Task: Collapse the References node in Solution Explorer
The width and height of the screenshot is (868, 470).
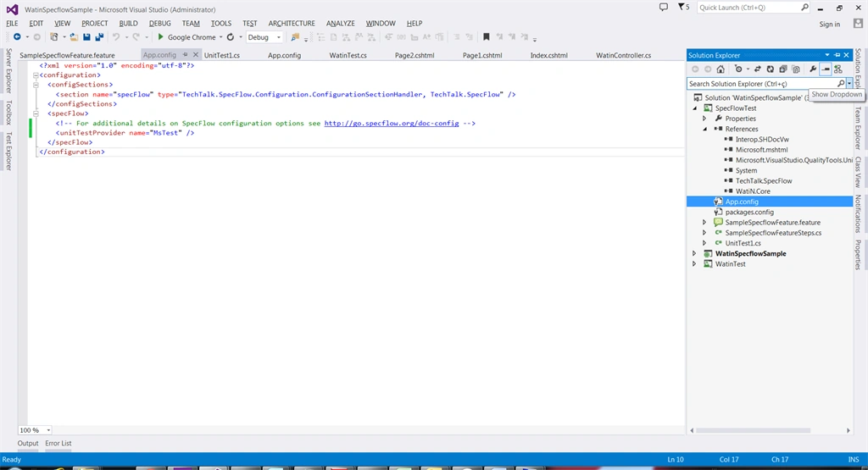Action: coord(705,129)
